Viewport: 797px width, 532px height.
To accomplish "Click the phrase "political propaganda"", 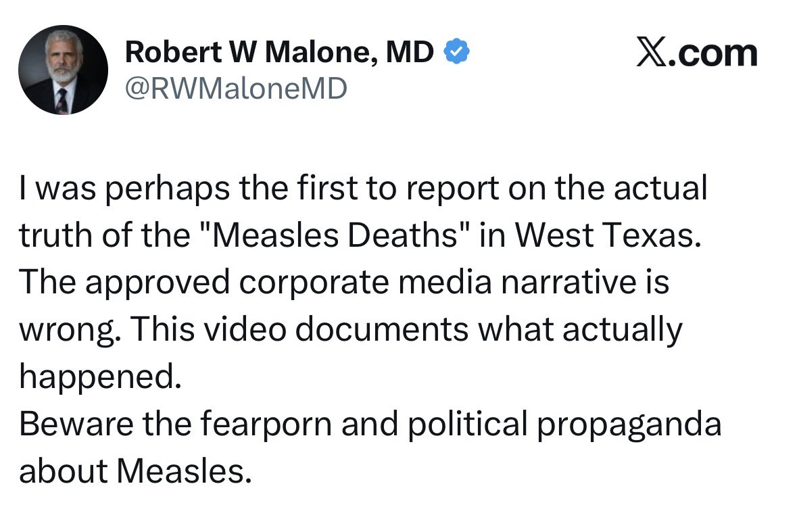I will pos(564,424).
